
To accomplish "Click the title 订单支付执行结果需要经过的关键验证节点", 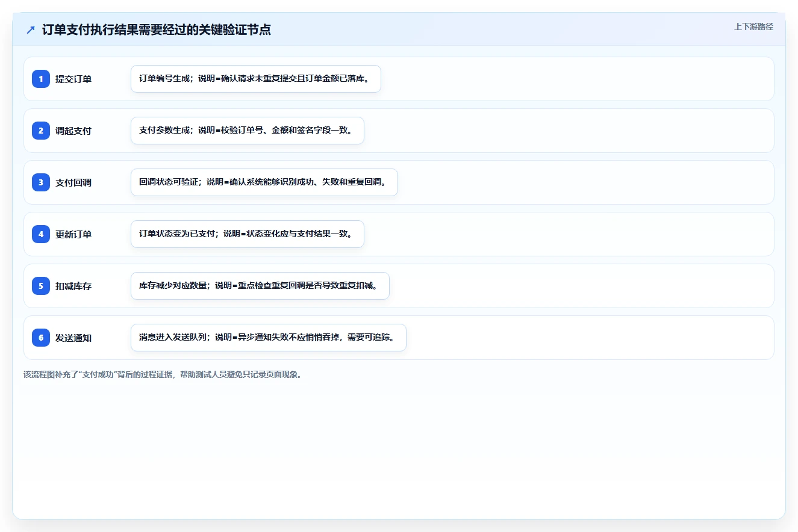I will click(157, 30).
